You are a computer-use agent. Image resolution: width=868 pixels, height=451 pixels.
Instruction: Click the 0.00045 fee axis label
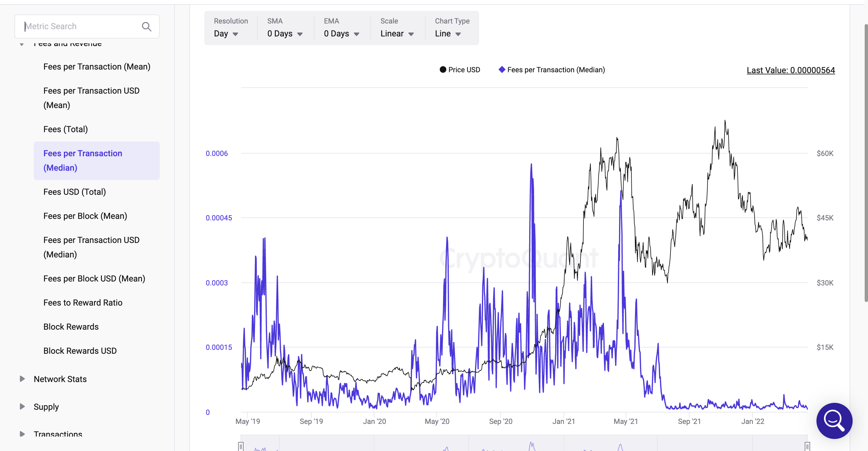[219, 218]
